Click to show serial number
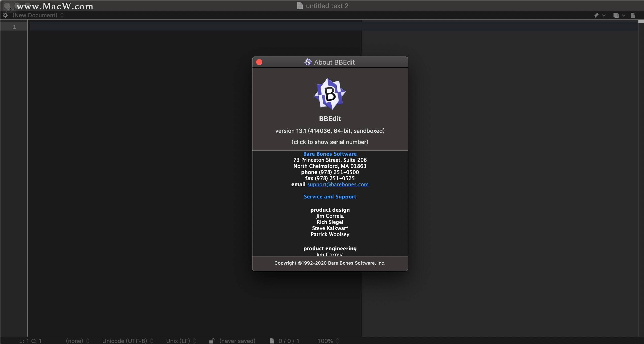 [x=330, y=142]
